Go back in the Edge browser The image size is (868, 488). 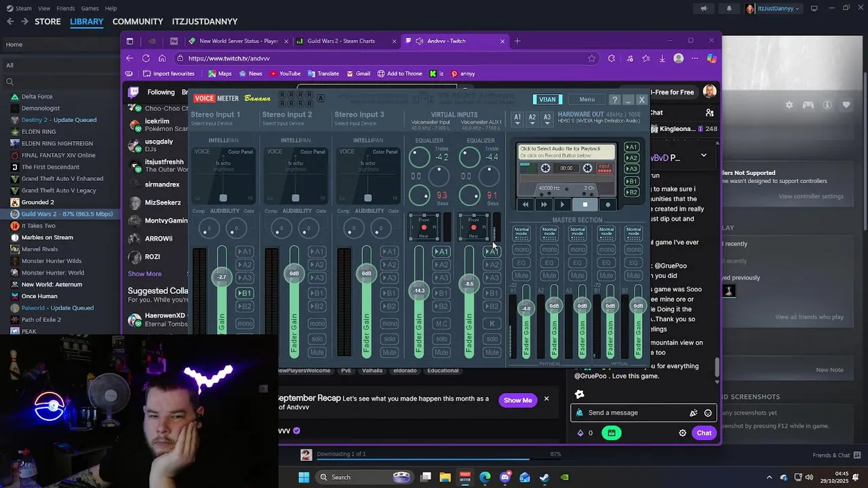[130, 58]
